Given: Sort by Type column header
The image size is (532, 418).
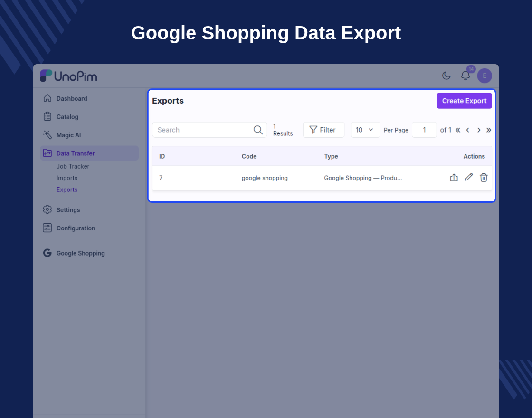Looking at the screenshot, I should (331, 156).
